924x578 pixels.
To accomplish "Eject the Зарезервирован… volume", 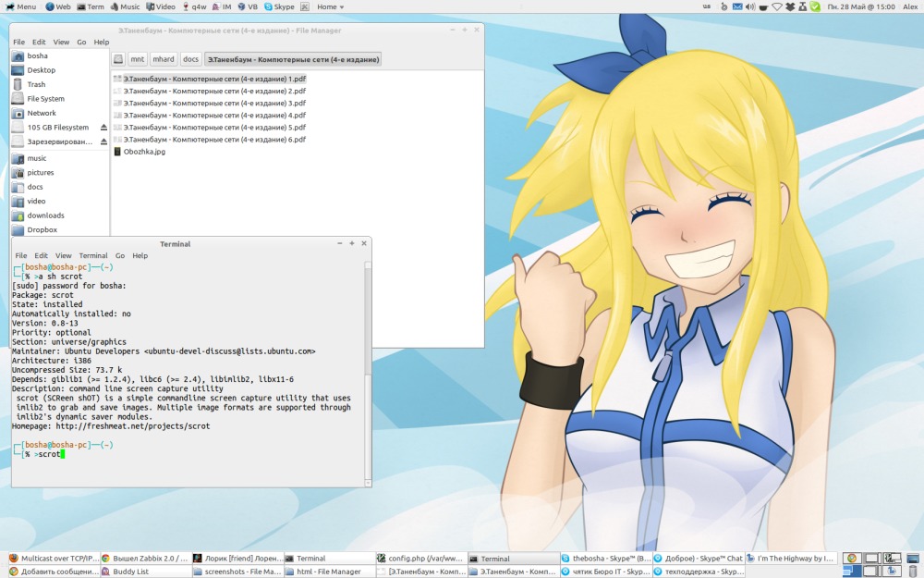I will pos(103,141).
